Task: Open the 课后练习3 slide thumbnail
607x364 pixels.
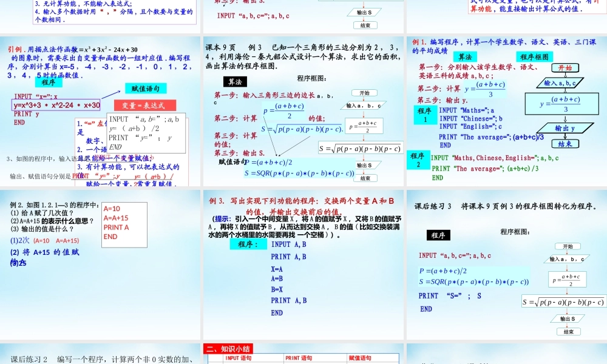Action: [507, 265]
